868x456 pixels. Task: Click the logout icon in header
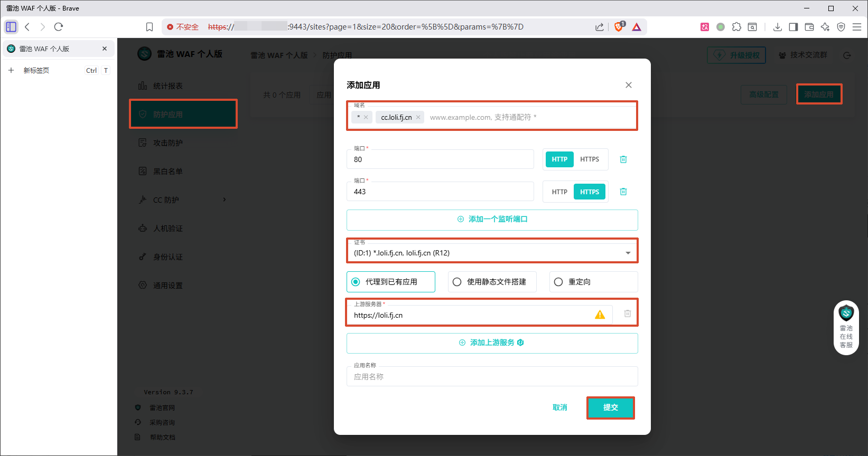847,55
